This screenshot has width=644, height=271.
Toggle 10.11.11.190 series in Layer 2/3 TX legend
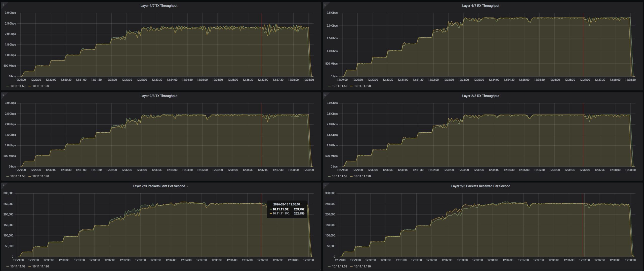(41, 176)
